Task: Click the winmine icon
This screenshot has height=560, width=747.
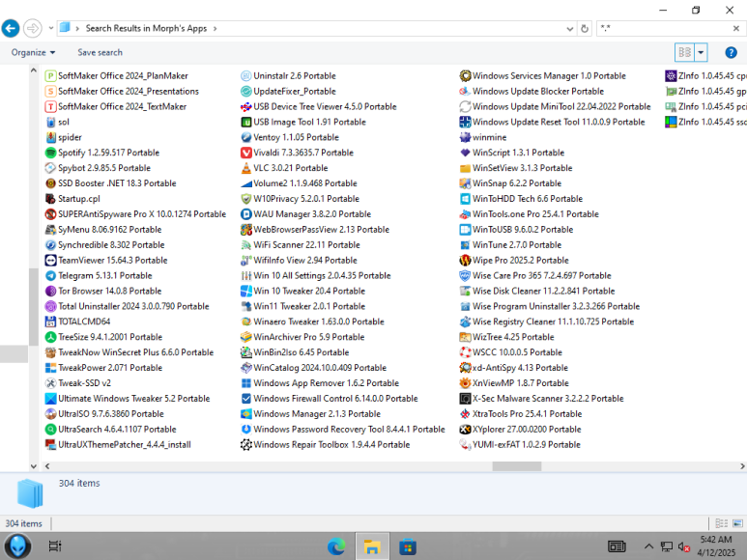Action: [x=465, y=137]
